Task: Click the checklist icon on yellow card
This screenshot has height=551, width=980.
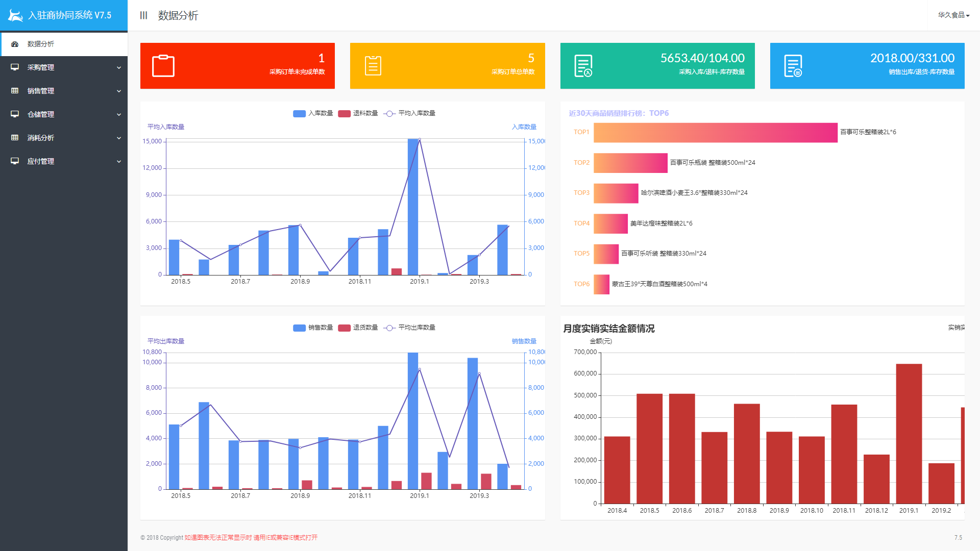Action: click(373, 66)
